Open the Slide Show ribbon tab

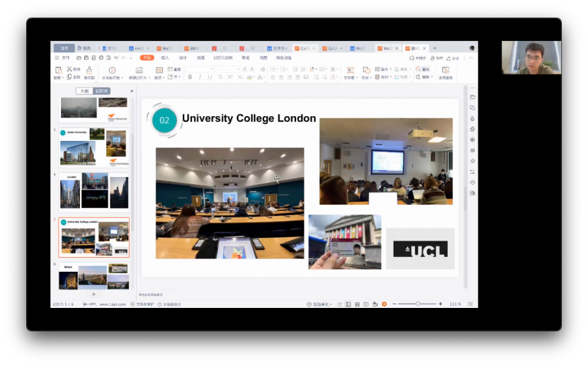click(x=222, y=57)
